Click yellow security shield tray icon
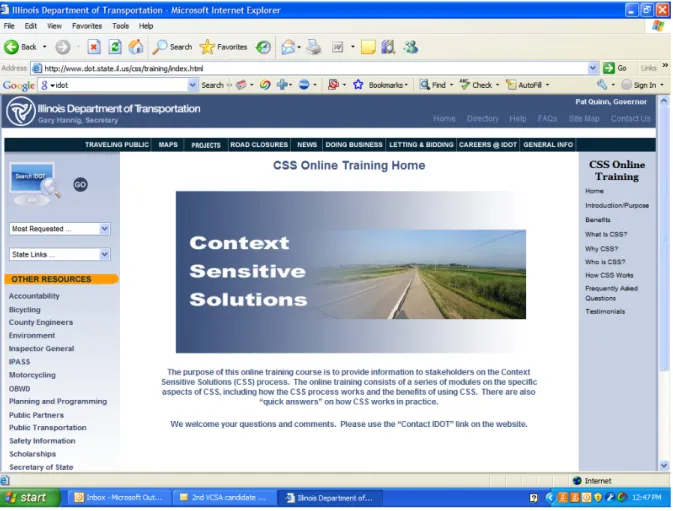 598,497
